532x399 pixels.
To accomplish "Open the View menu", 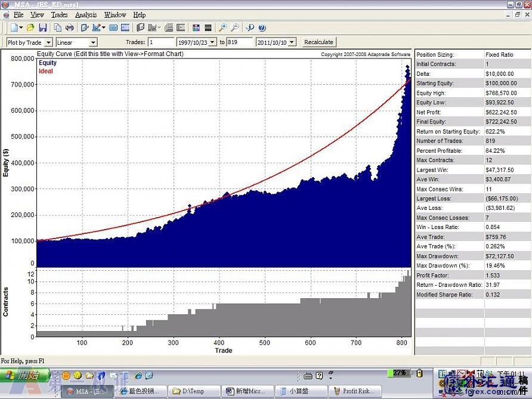I will (x=37, y=14).
